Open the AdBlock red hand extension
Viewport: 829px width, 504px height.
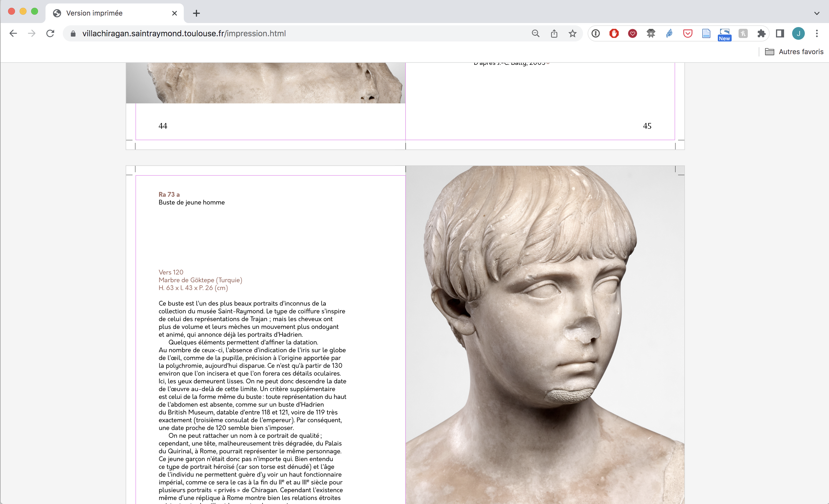tap(614, 33)
